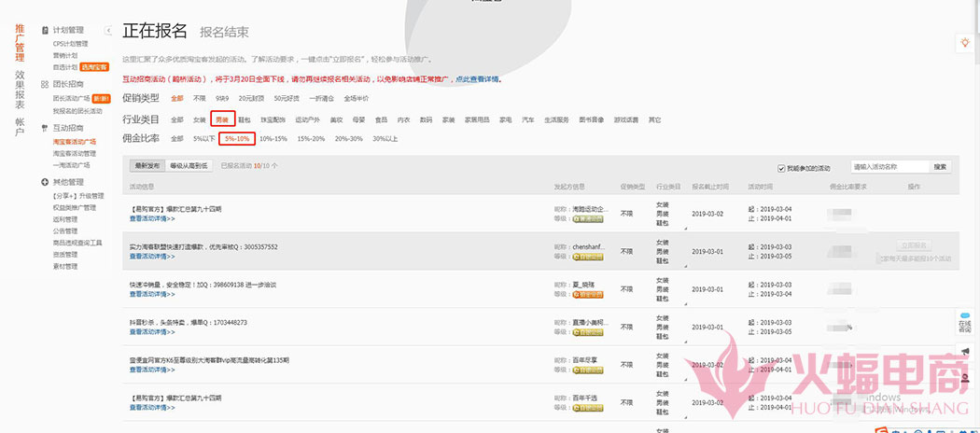980x433 pixels.
Task: Open 查看活动详情 link for first activity
Action: point(152,217)
